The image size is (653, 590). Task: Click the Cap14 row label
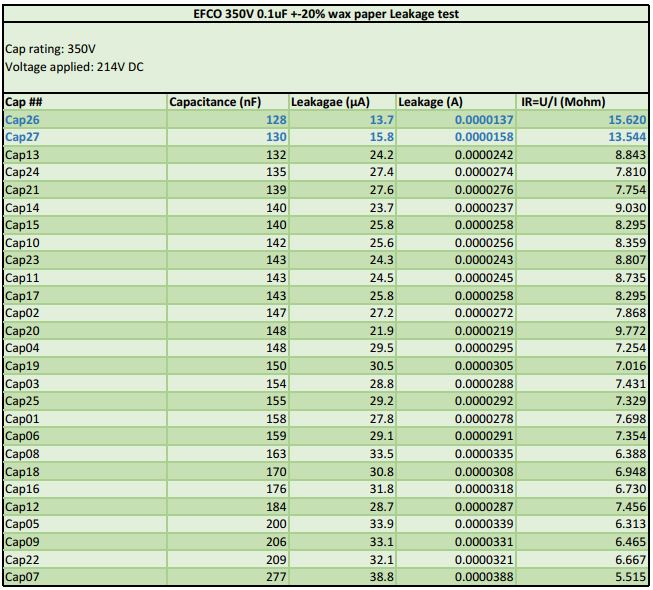coord(22,208)
